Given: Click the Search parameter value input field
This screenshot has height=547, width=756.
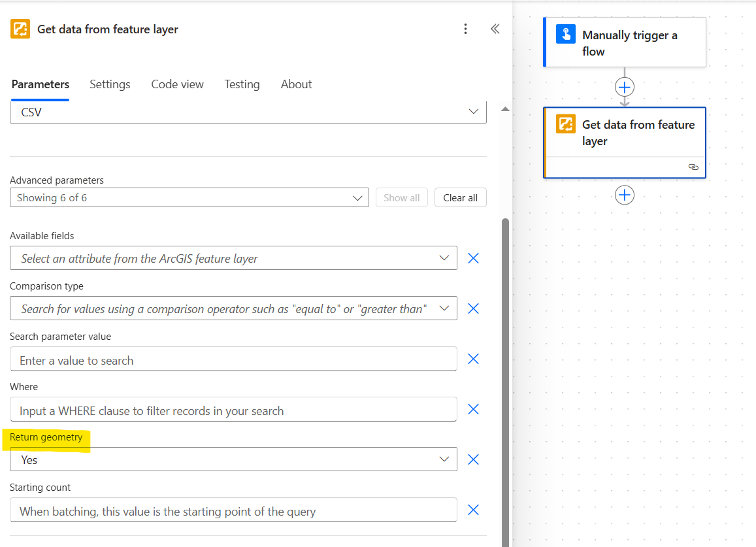Looking at the screenshot, I should [233, 359].
